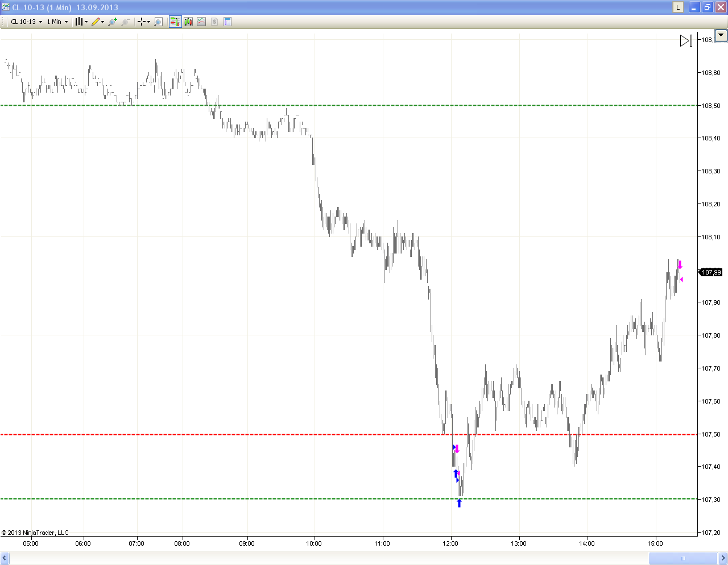Screen dimensions: 728x565
Task: Open the indicators chart icon
Action: pos(201,22)
